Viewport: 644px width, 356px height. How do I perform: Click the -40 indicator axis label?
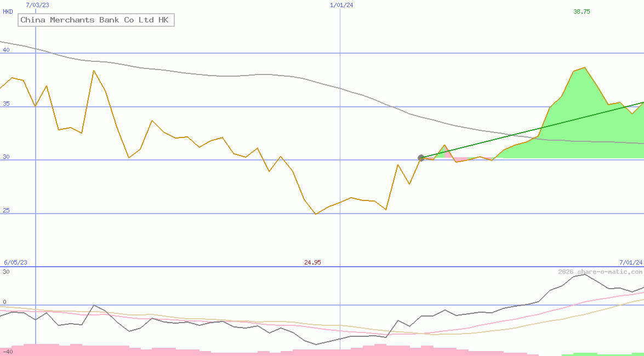click(x=8, y=352)
